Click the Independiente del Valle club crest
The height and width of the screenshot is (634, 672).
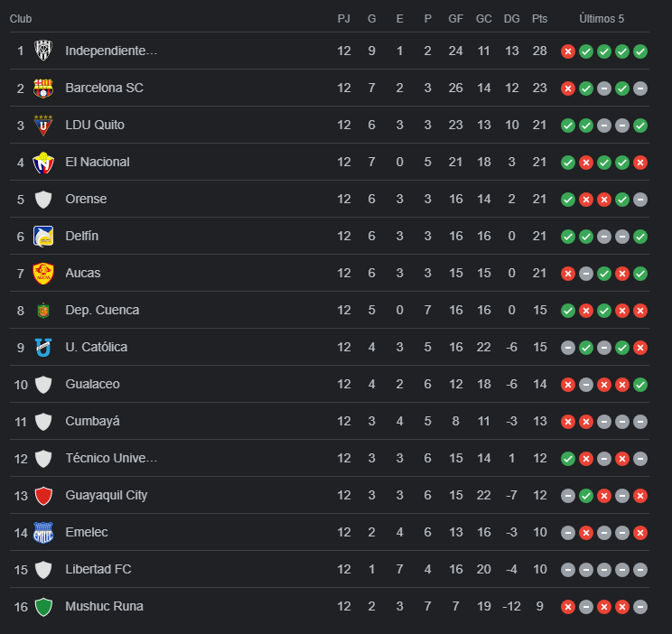42,51
